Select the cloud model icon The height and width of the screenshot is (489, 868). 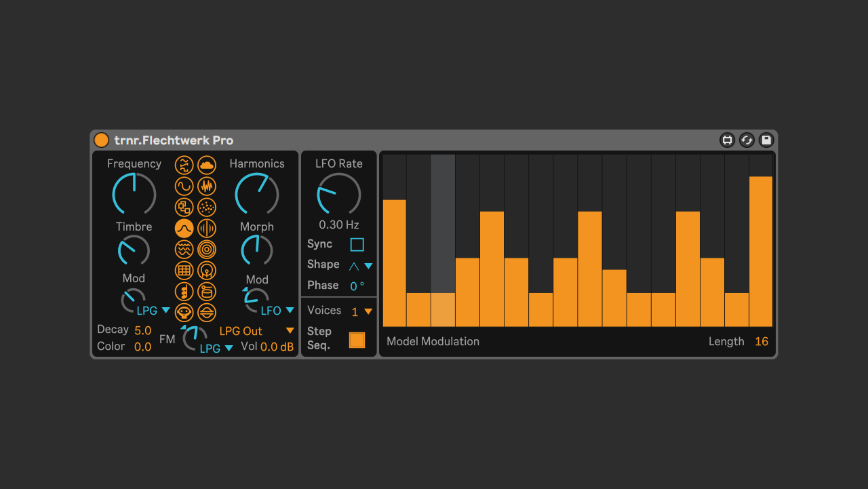pos(207,165)
